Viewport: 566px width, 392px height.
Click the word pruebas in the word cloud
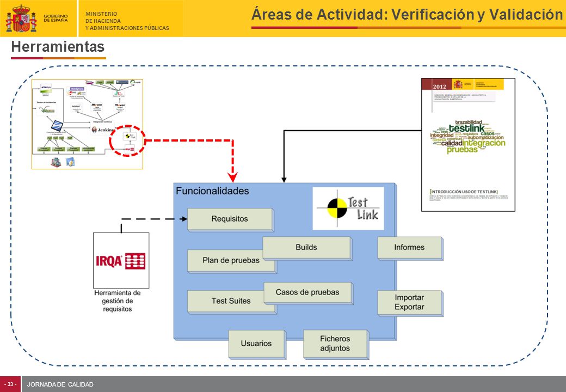(x=462, y=149)
